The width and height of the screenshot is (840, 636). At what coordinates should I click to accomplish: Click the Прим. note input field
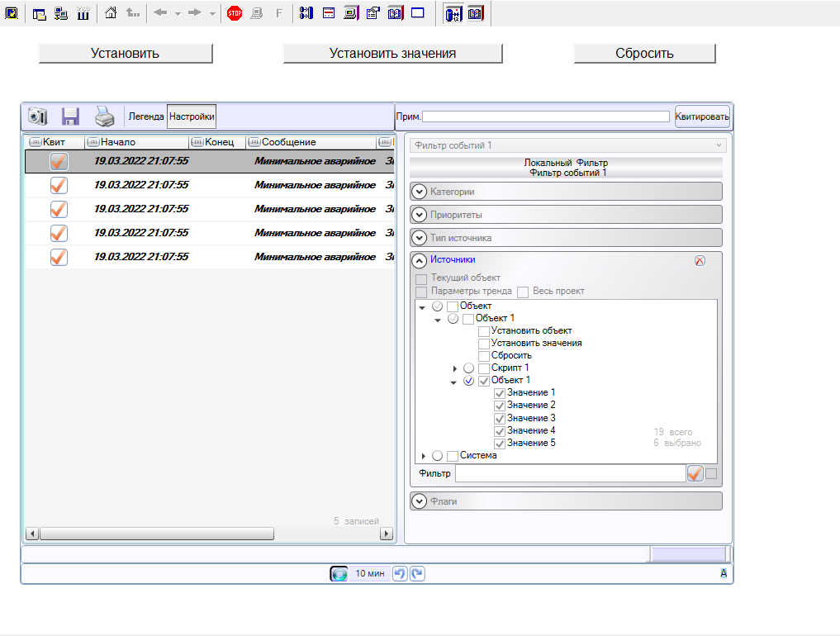point(546,116)
